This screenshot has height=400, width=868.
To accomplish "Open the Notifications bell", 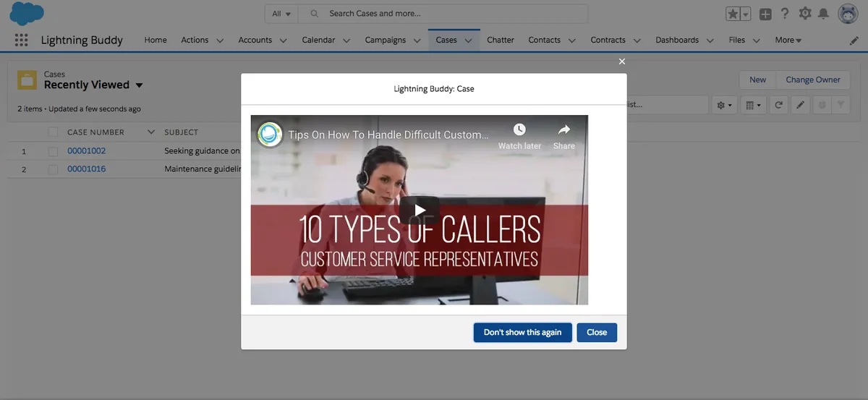I will coord(823,14).
